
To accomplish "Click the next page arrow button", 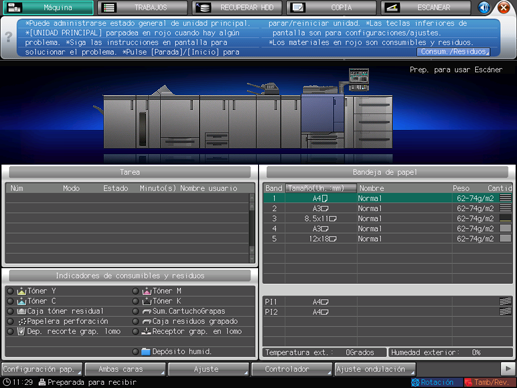I will click(508, 369).
